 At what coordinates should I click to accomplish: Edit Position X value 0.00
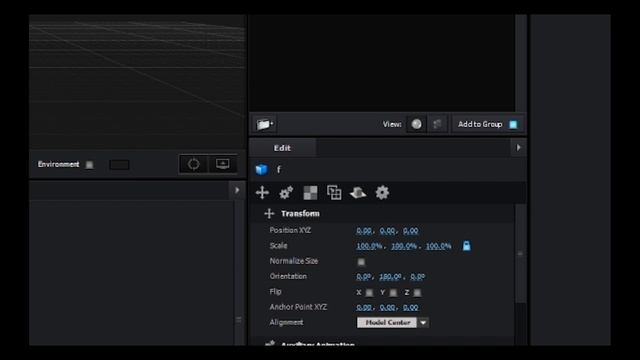tap(364, 231)
